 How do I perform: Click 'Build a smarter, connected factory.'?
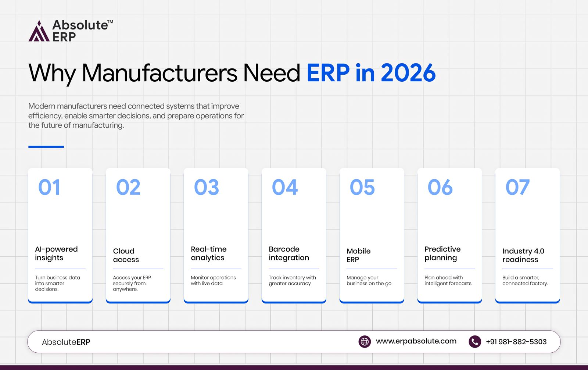pyautogui.click(x=525, y=280)
